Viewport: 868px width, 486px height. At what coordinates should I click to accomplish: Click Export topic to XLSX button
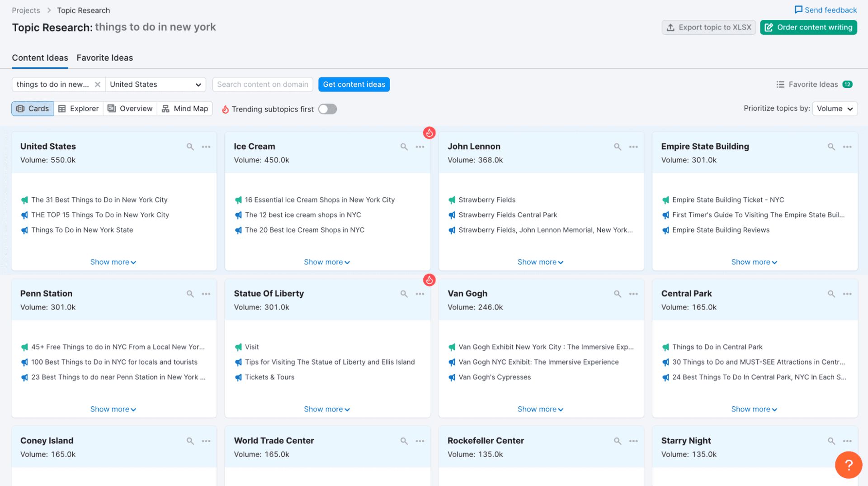(x=708, y=27)
